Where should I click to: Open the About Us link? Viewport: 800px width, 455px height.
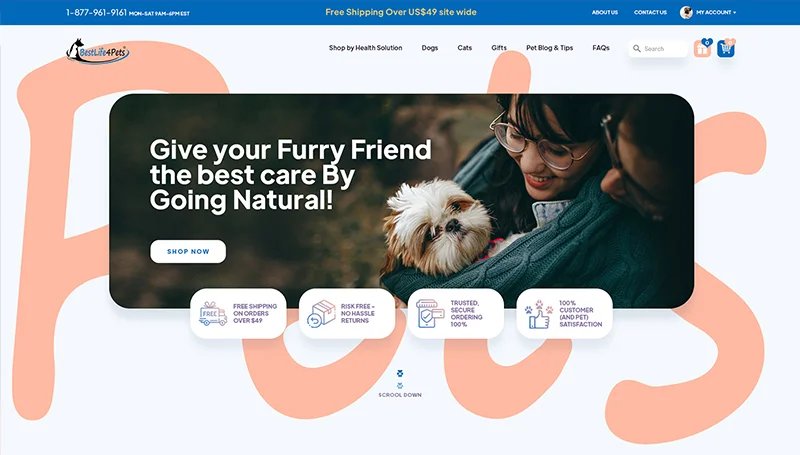pyautogui.click(x=605, y=12)
